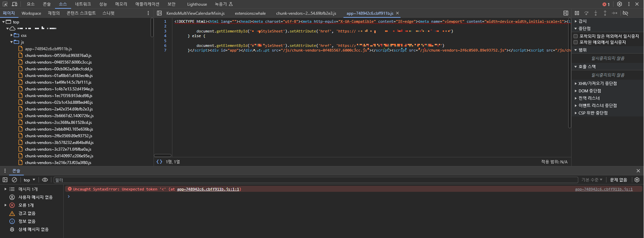Image resolution: width=644 pixels, height=238 pixels.
Task: Switch to the 요소 panel tab
Action: pyautogui.click(x=31, y=4)
